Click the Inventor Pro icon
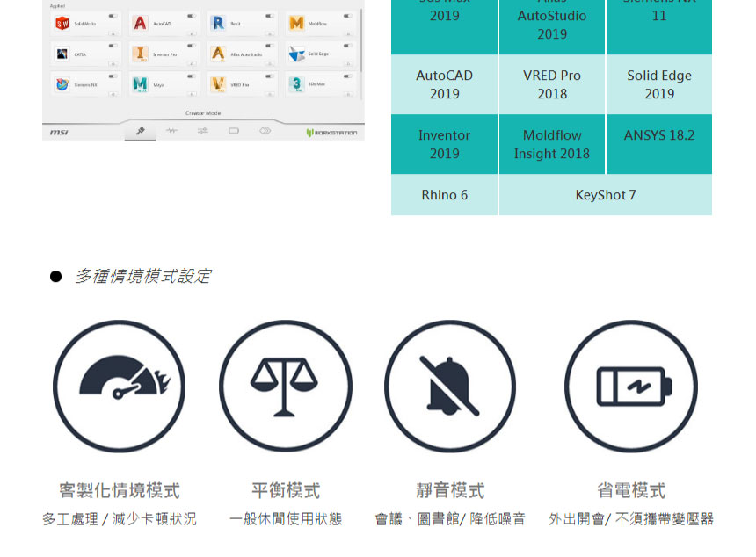 click(140, 53)
